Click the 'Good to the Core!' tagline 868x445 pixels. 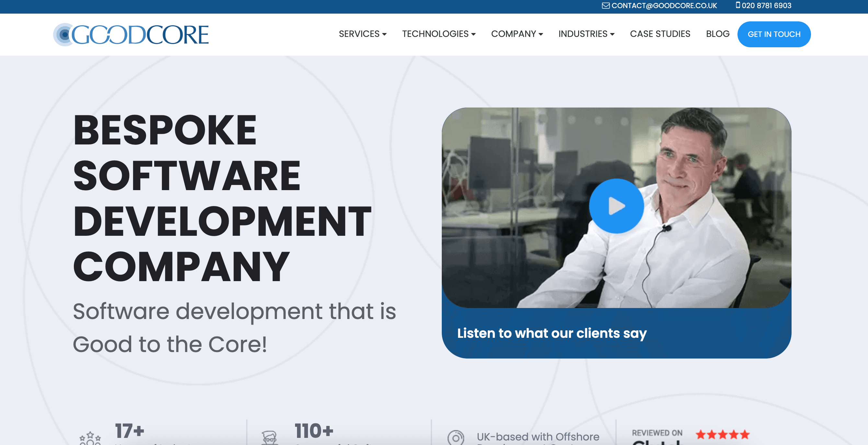pos(170,344)
